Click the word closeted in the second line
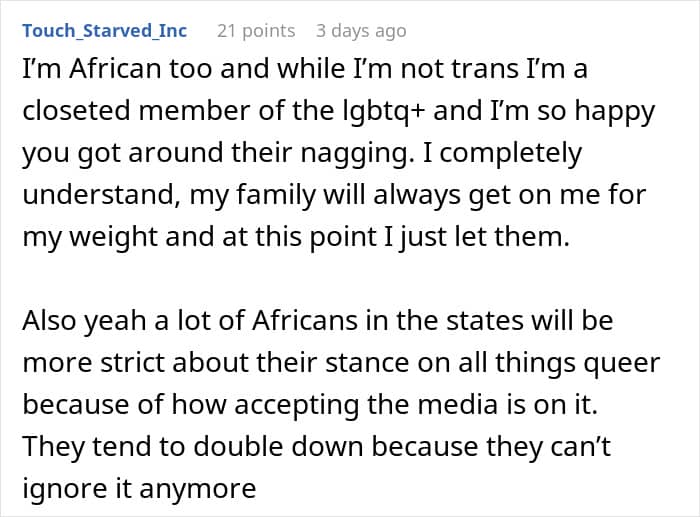Screen dimensions: 700x517 [76, 111]
